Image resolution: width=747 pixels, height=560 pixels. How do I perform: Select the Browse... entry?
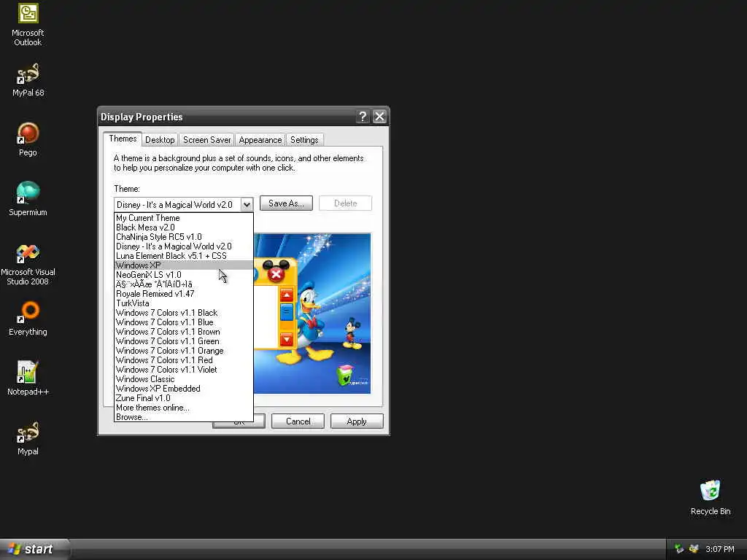click(x=183, y=417)
